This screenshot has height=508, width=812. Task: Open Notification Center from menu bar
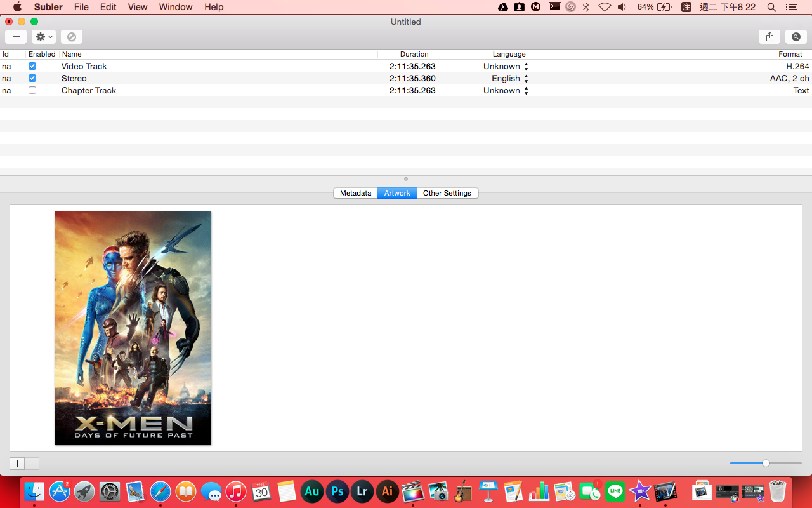click(x=791, y=7)
